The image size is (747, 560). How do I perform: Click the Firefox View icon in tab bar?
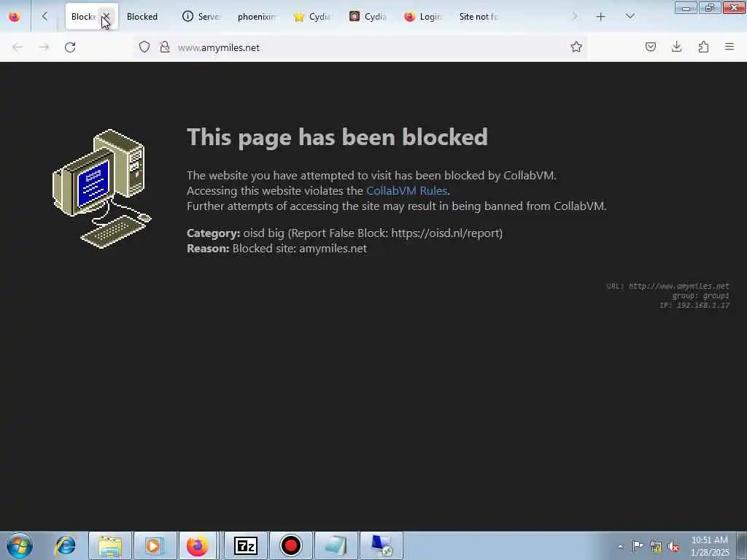pos(15,17)
